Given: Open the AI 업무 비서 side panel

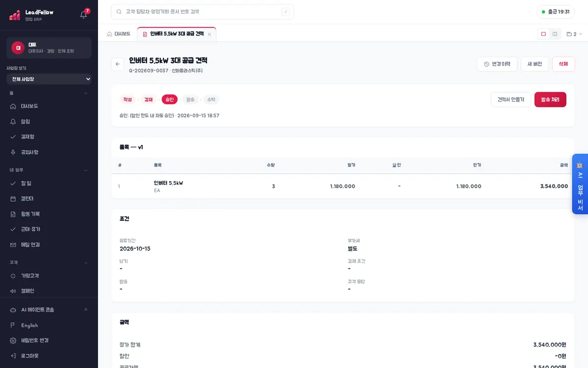Looking at the screenshot, I should 580,184.
